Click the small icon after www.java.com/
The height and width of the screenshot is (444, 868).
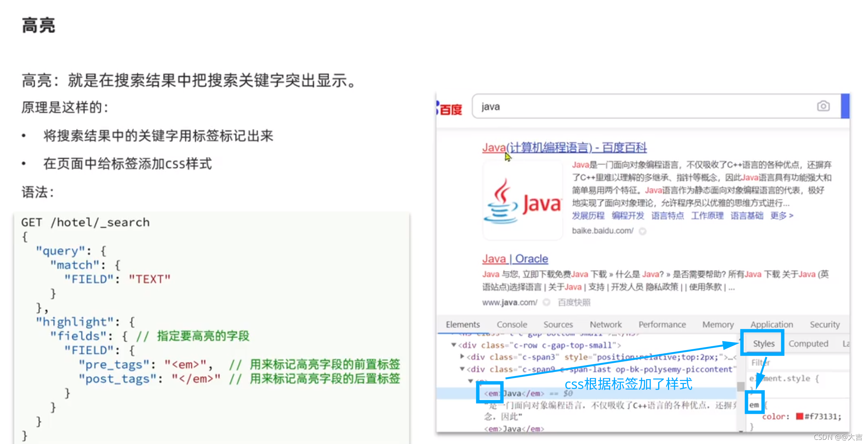(546, 302)
